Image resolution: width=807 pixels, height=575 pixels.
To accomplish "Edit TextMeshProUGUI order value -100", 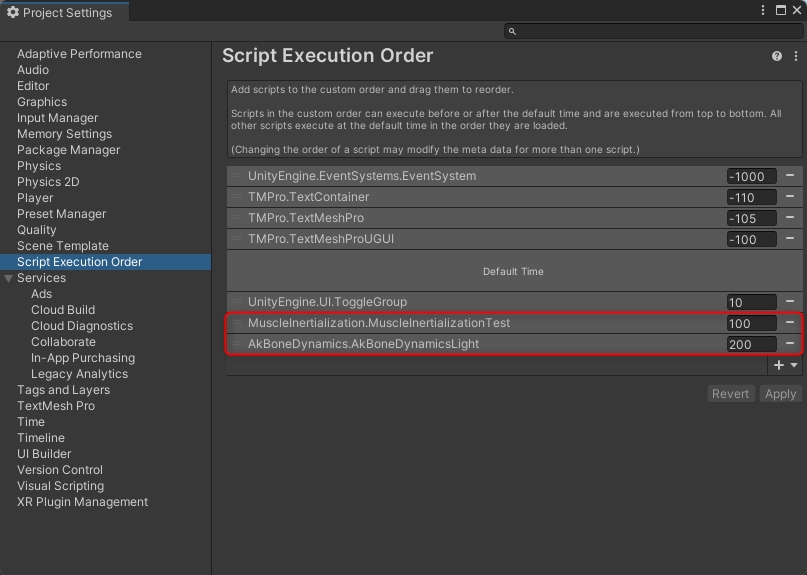I will pyautogui.click(x=751, y=240).
